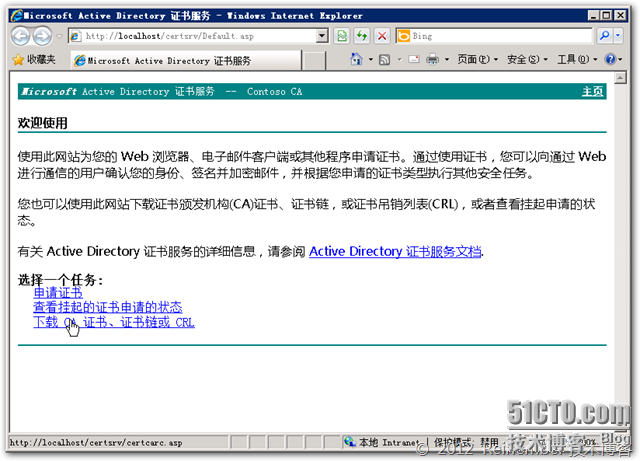Open the 安全(S) menu
Viewport: 640px width, 461px height.
pos(527,60)
